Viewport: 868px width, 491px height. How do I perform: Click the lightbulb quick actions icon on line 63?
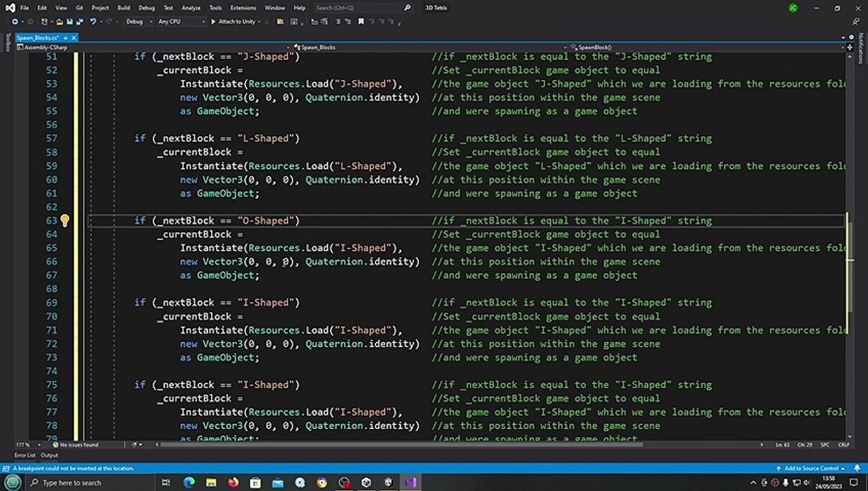[x=64, y=220]
